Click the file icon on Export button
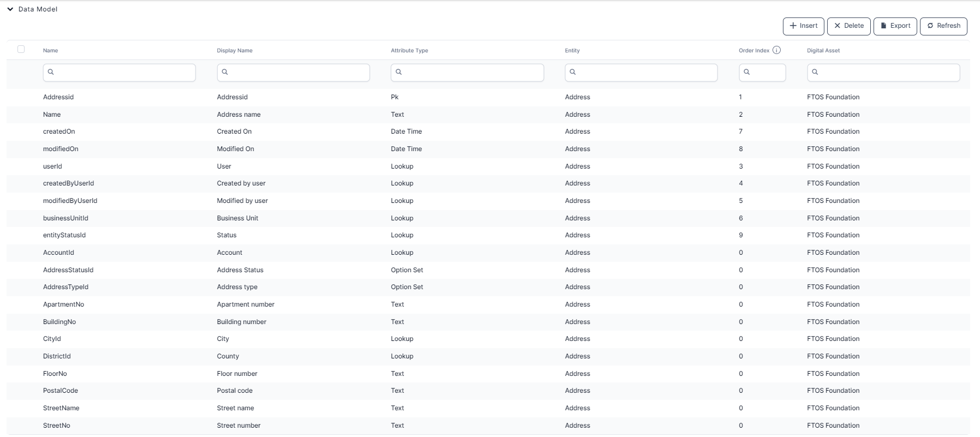This screenshot has width=980, height=437. (x=884, y=26)
